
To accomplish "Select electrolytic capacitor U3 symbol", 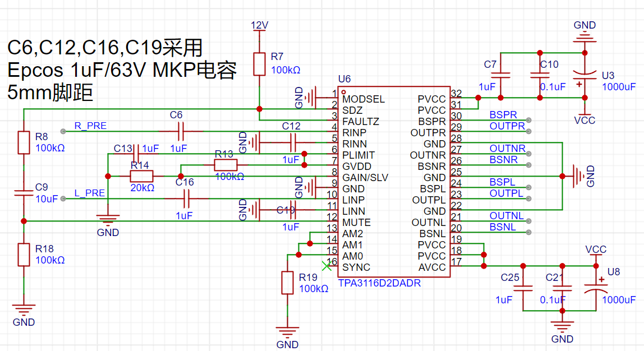I will 585,76.
